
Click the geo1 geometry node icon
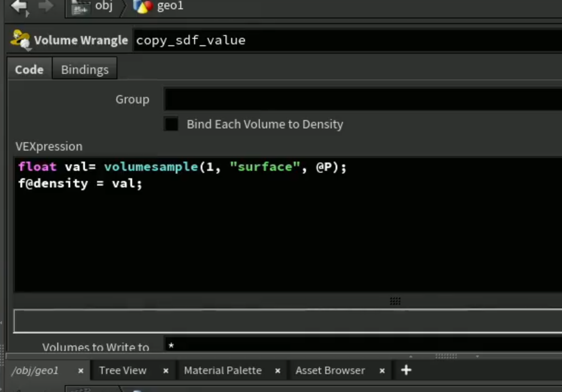point(142,6)
